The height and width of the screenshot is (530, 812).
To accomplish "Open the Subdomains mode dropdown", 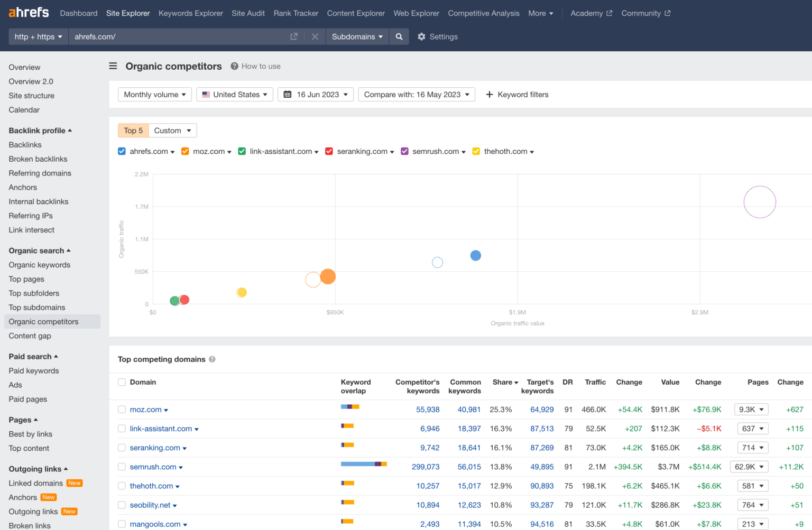I will (357, 36).
